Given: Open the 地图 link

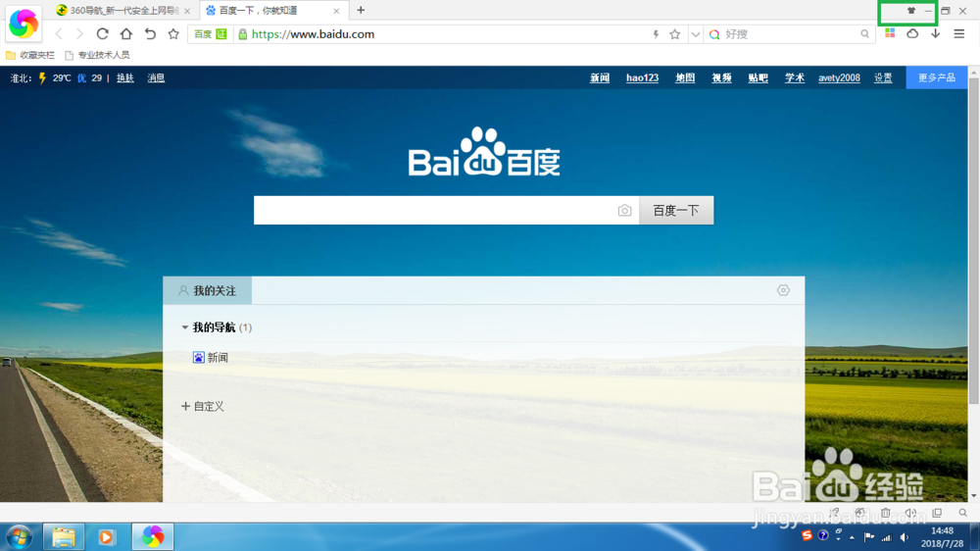Looking at the screenshot, I should click(685, 78).
